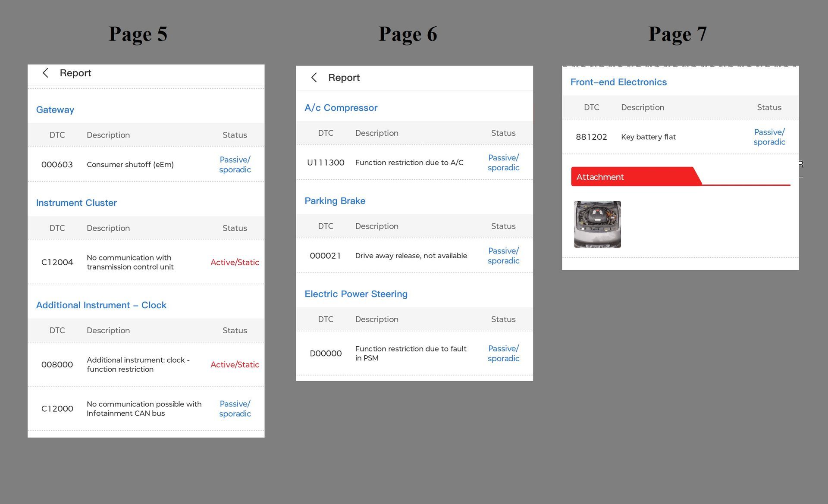Select DTC code 008000
This screenshot has width=828, height=504.
point(57,364)
